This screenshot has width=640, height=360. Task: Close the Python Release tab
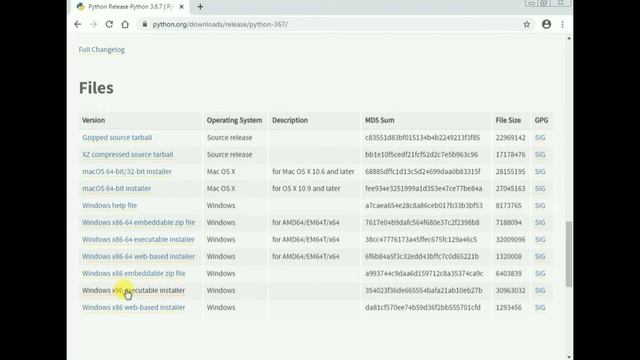coord(181,7)
